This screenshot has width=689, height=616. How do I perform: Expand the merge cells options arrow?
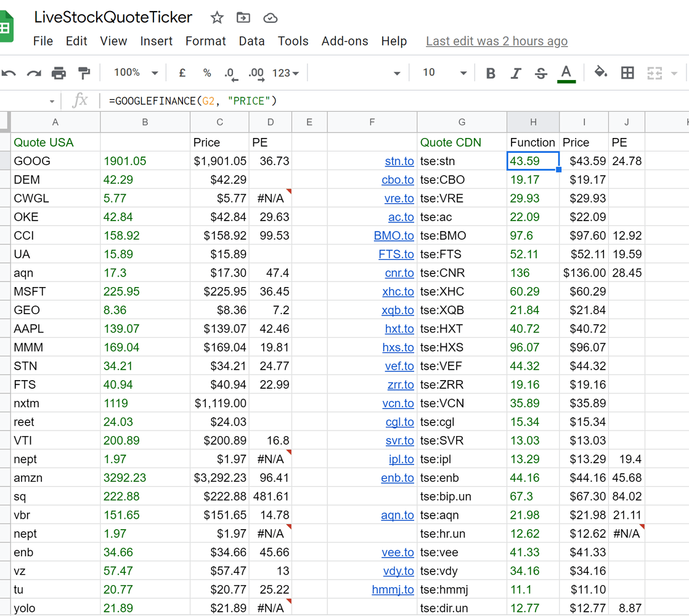click(x=674, y=73)
